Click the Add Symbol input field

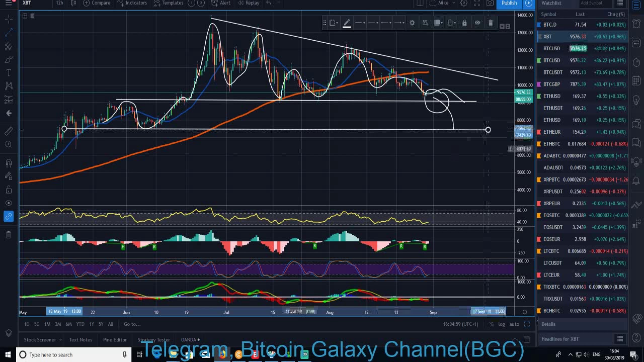tap(595, 3)
